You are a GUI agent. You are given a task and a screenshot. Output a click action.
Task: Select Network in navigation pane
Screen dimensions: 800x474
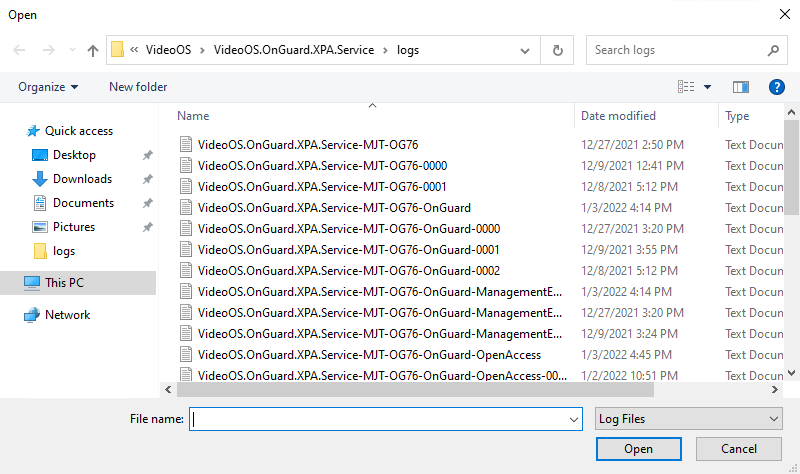click(67, 315)
